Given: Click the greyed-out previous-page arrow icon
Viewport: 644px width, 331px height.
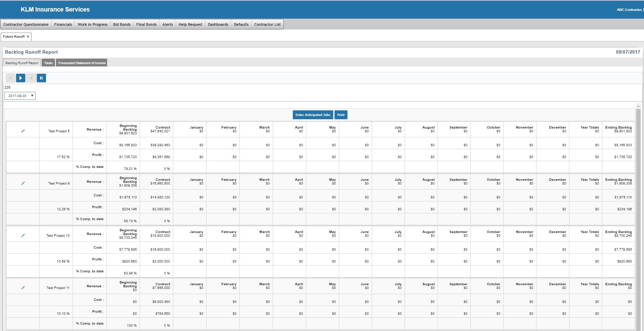Looking at the screenshot, I should pyautogui.click(x=31, y=78).
